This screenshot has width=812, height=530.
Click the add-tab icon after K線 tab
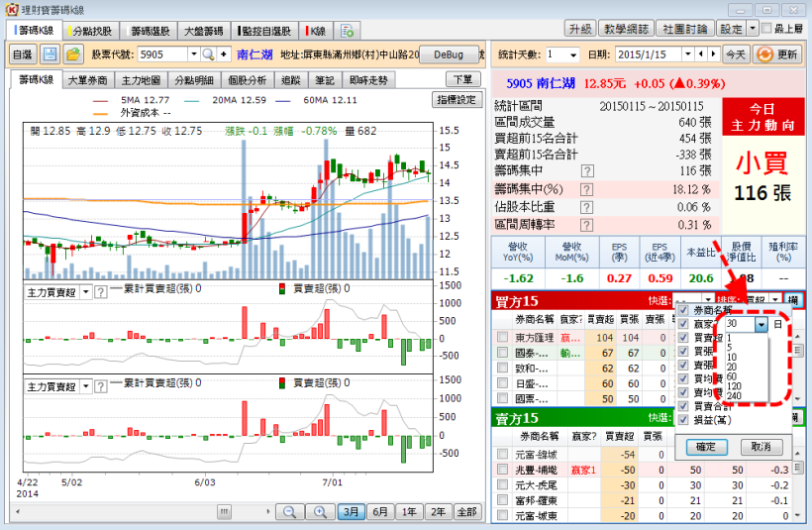pos(350,30)
